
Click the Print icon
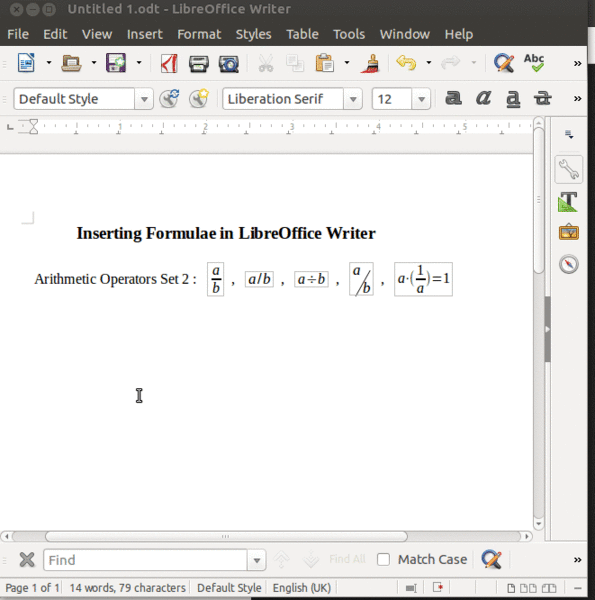click(199, 64)
